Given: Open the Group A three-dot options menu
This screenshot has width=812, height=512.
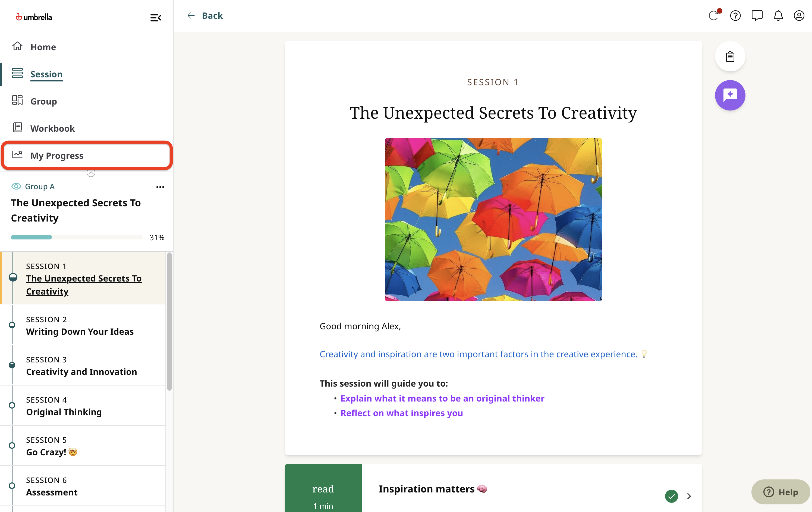Looking at the screenshot, I should pyautogui.click(x=160, y=187).
